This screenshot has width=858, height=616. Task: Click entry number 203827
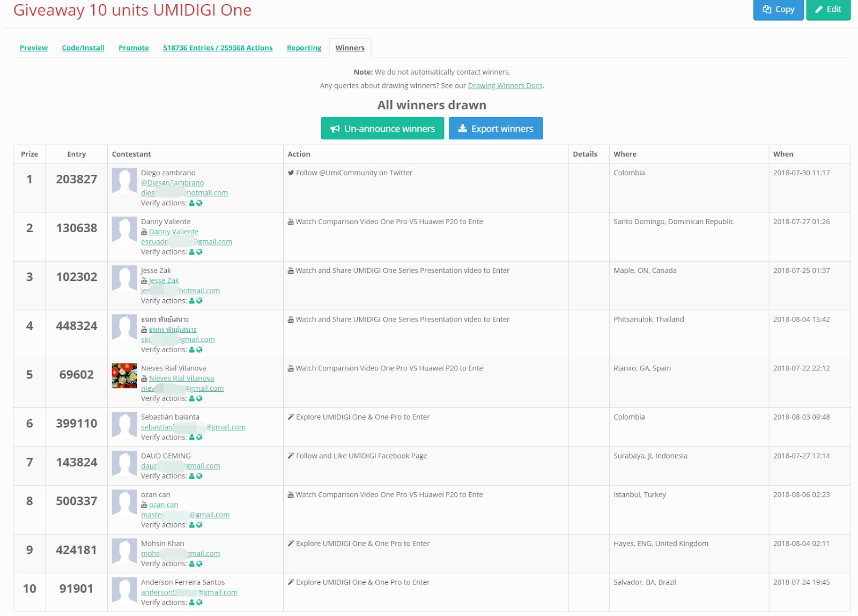77,179
